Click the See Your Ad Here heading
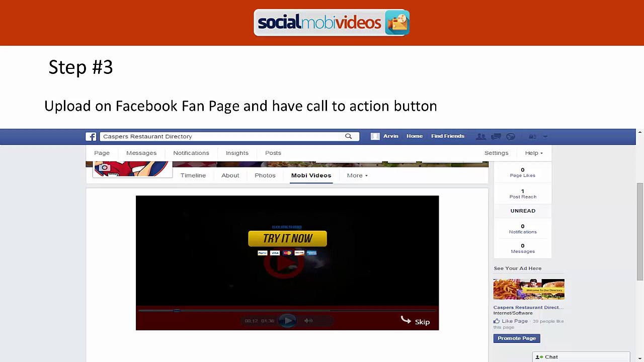This screenshot has width=644, height=362. click(518, 268)
